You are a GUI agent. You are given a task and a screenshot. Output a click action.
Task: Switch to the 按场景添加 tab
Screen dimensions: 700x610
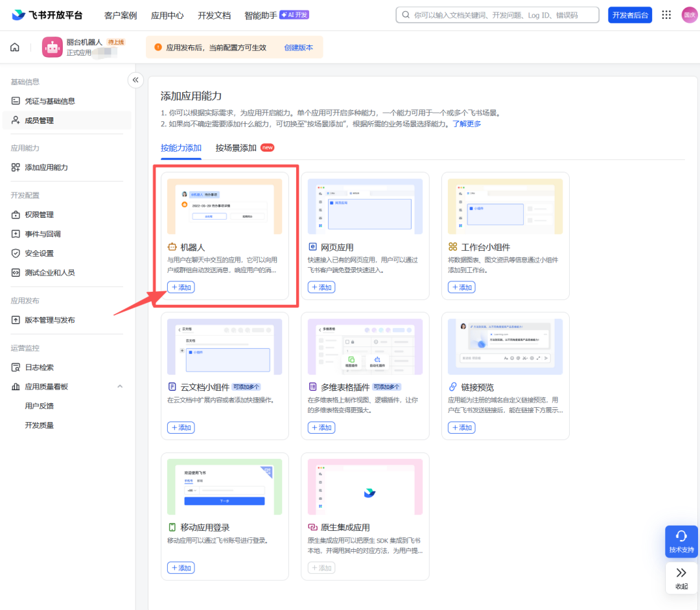pos(236,148)
